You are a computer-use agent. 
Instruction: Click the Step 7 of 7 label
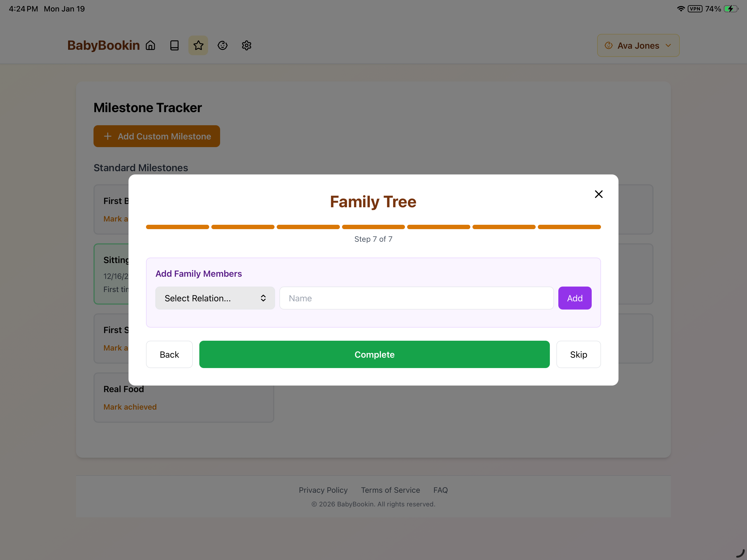tap(373, 239)
